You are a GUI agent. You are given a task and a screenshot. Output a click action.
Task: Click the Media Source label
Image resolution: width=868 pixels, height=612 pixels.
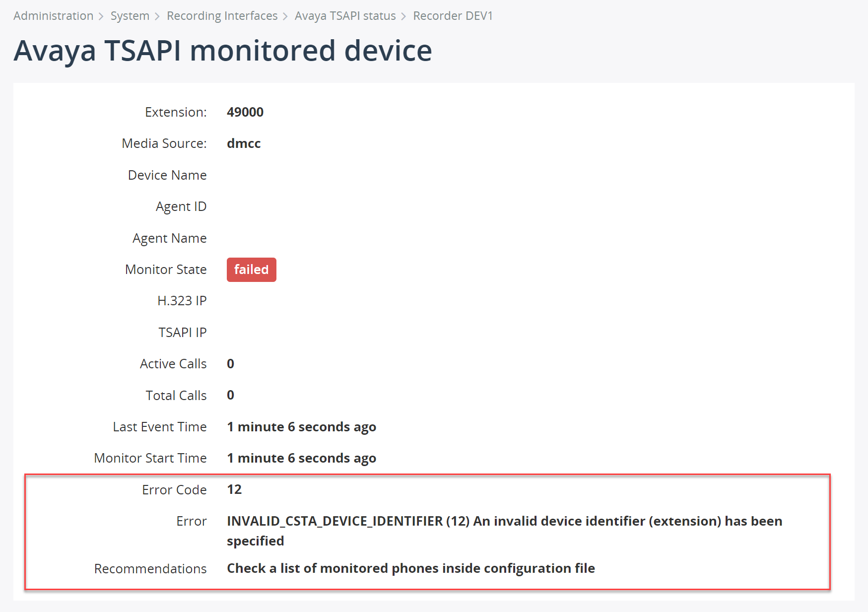click(164, 143)
